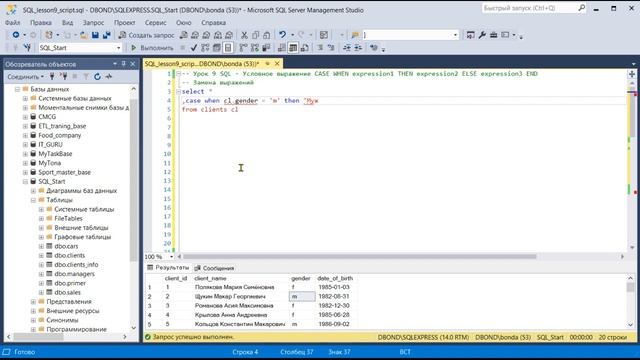The height and width of the screenshot is (360, 640).
Task: Click the Parse query checkmark icon
Action: tap(194, 48)
